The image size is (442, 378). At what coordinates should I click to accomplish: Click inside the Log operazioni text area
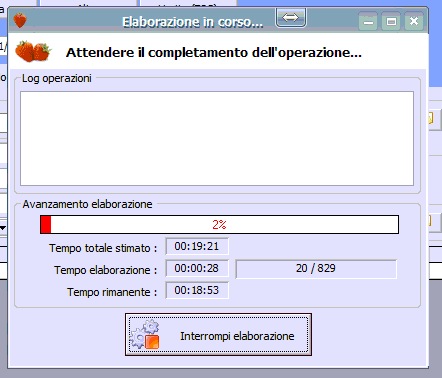pos(217,138)
